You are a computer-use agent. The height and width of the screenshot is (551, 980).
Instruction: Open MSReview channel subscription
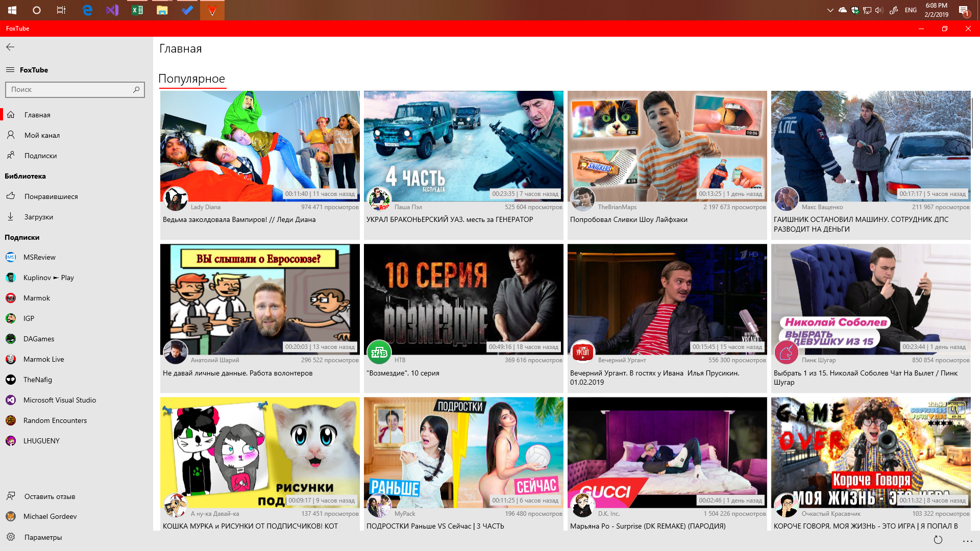(x=39, y=257)
